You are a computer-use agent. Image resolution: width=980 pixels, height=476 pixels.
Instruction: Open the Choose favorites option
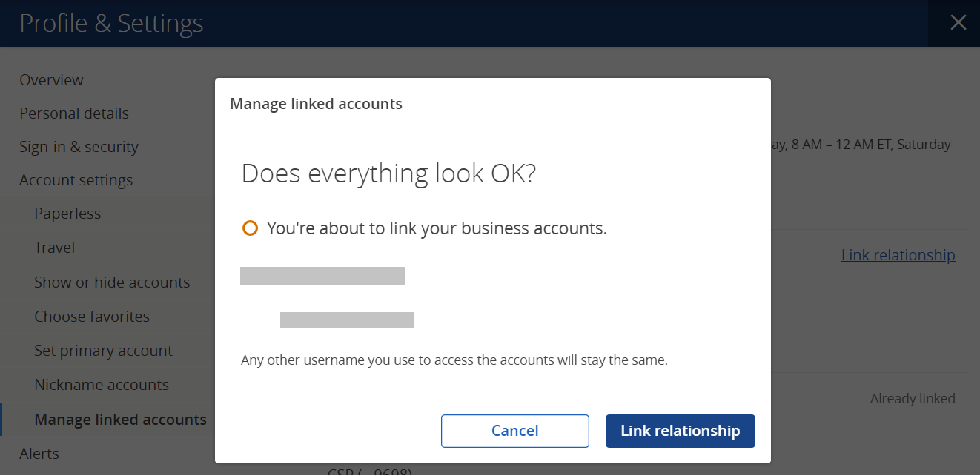[92, 316]
